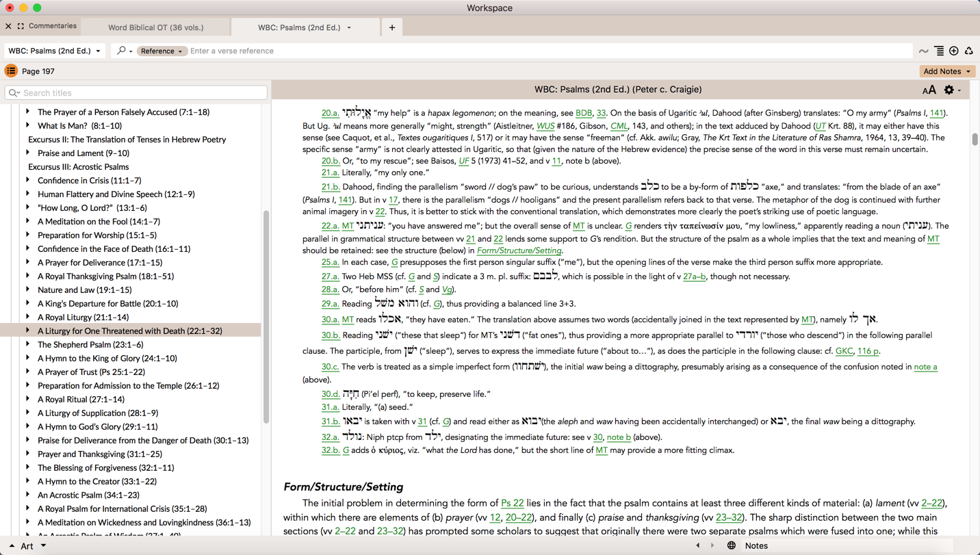Expand "Nature and Law (19:1–15)" entry
This screenshot has height=555, width=980.
pos(28,289)
